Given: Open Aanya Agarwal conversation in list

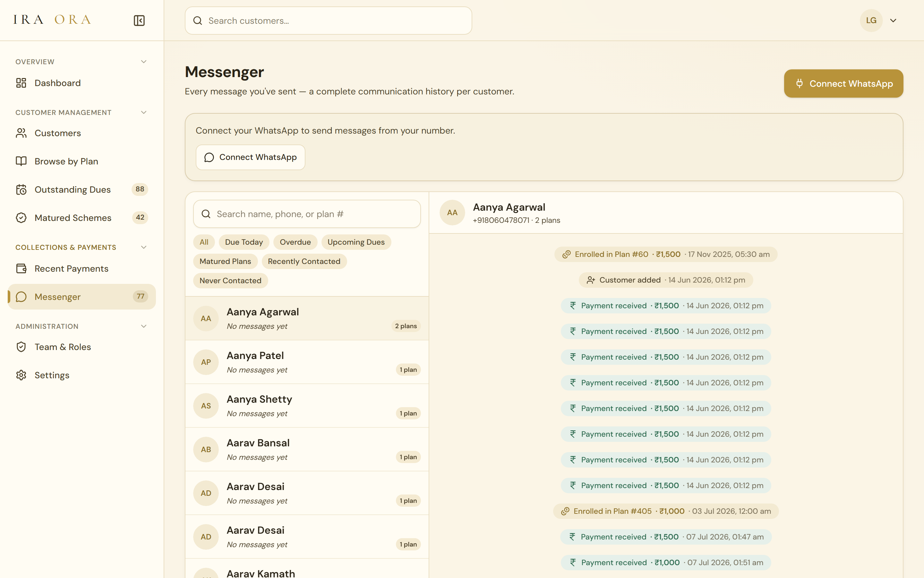Looking at the screenshot, I should pyautogui.click(x=307, y=319).
